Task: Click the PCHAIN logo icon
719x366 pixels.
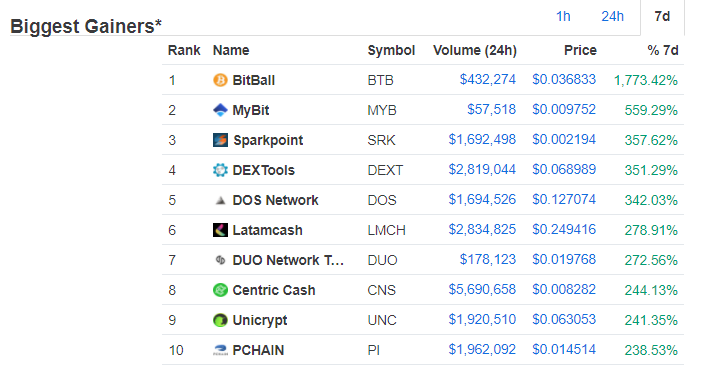Action: coord(220,350)
